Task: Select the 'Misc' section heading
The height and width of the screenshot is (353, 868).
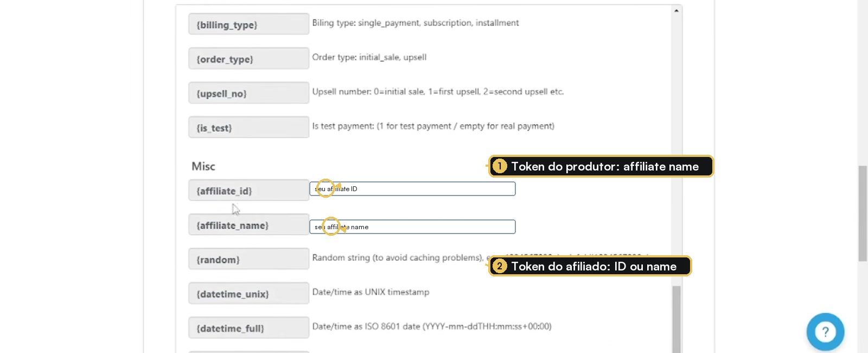Action: [x=203, y=166]
